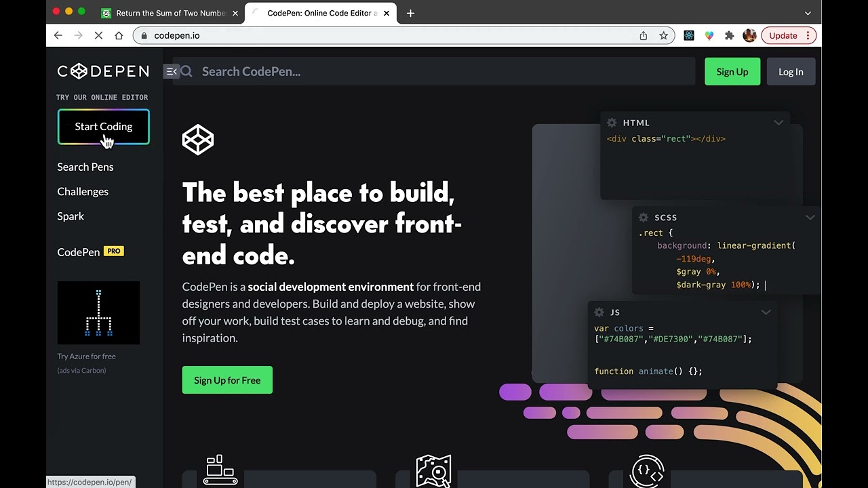Image resolution: width=868 pixels, height=488 pixels.
Task: Open the JS panel gear settings
Action: [x=599, y=312]
